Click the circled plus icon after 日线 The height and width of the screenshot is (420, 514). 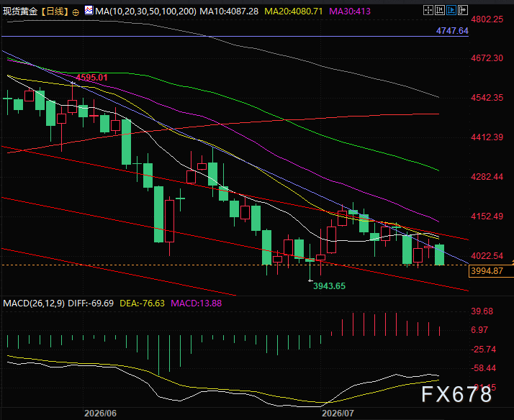click(76, 12)
